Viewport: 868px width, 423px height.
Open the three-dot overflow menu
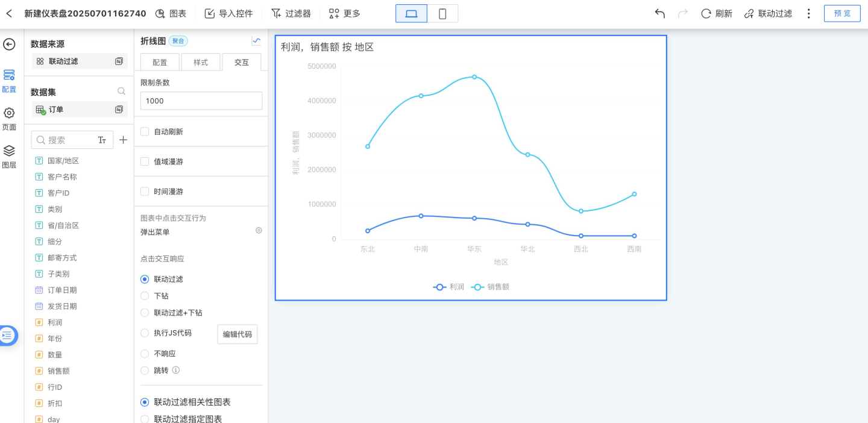pos(809,13)
